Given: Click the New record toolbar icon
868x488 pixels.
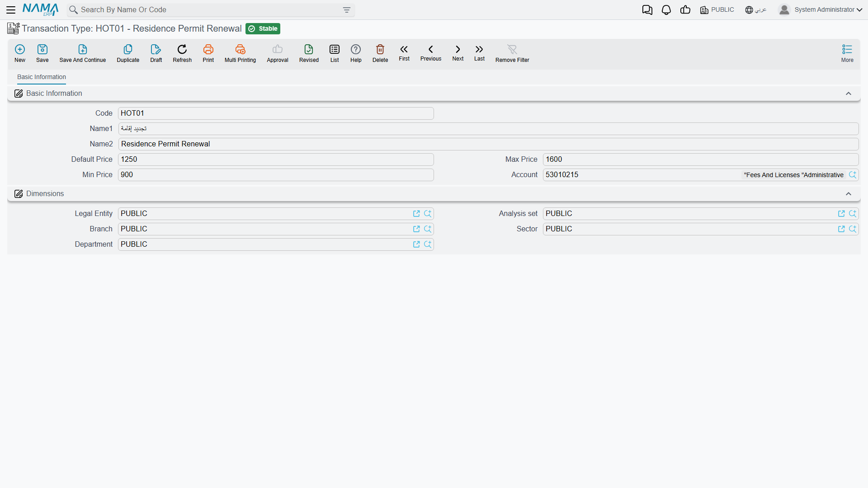Looking at the screenshot, I should 20,53.
